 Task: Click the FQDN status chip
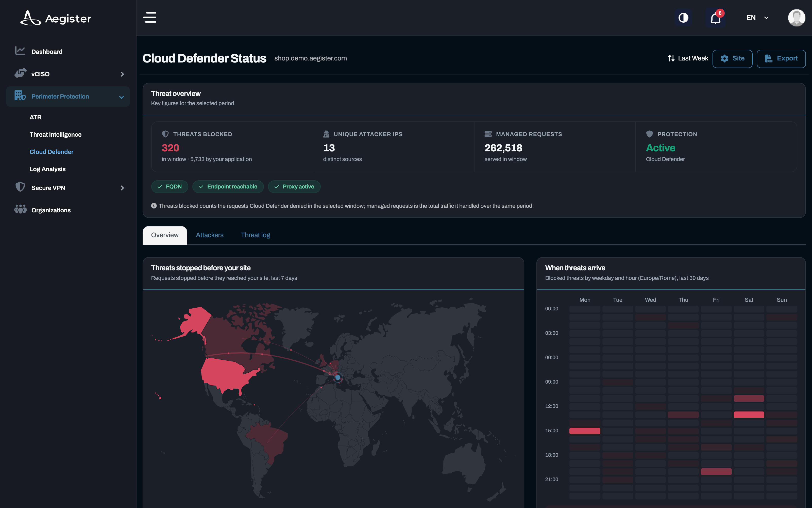click(x=170, y=187)
